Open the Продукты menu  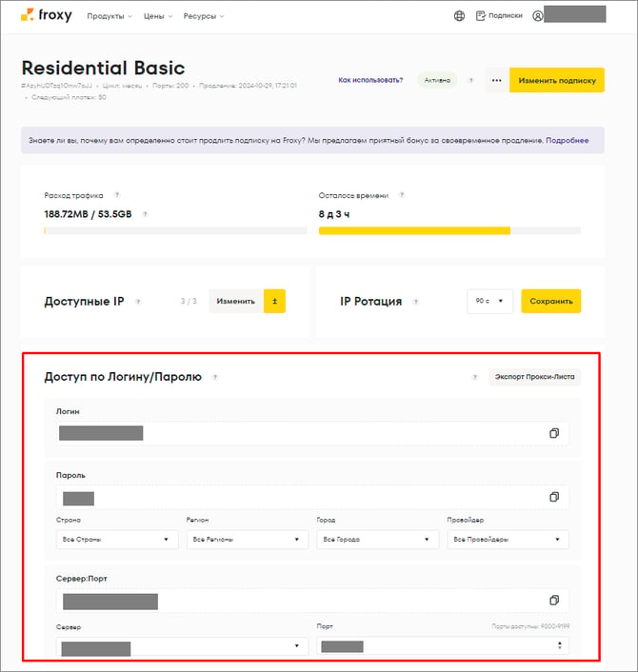[x=110, y=16]
